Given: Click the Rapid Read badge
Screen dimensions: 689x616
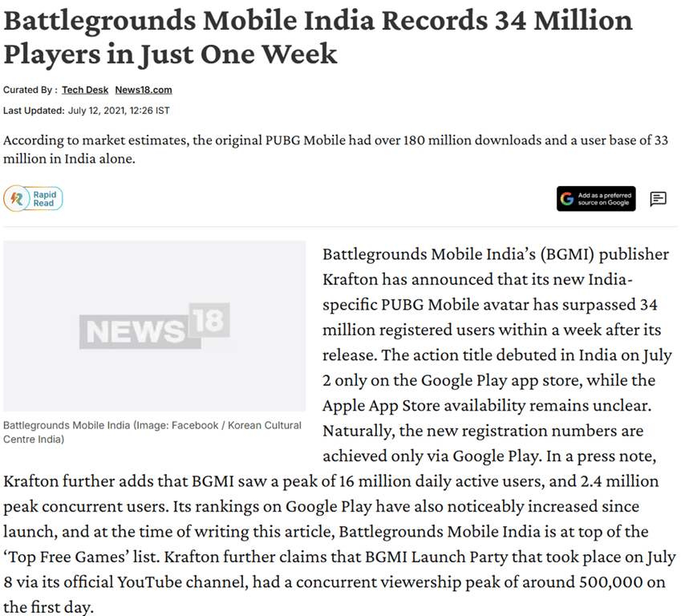Looking at the screenshot, I should 34,199.
